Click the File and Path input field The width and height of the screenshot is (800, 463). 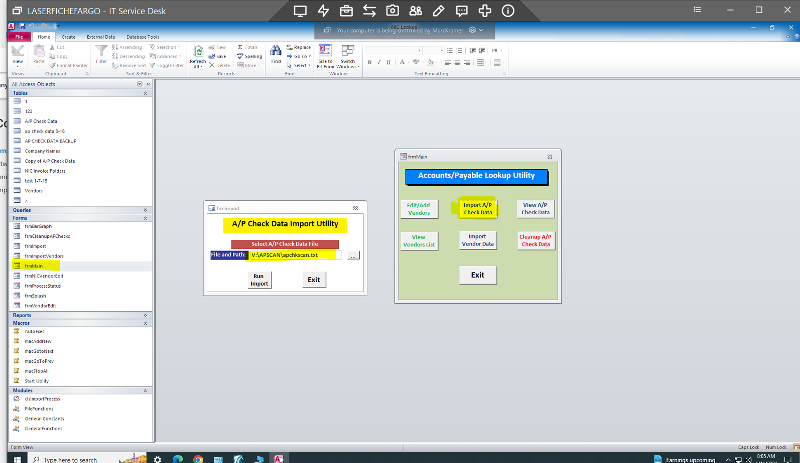point(294,255)
